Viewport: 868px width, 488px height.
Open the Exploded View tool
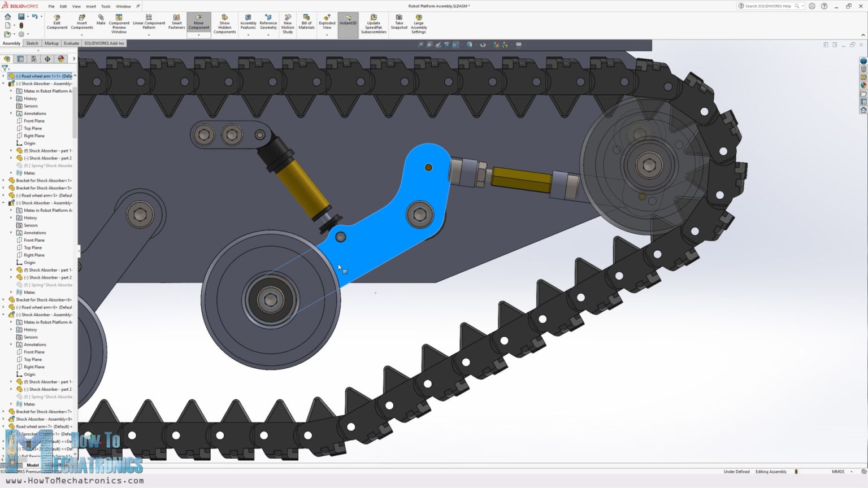coord(327,23)
